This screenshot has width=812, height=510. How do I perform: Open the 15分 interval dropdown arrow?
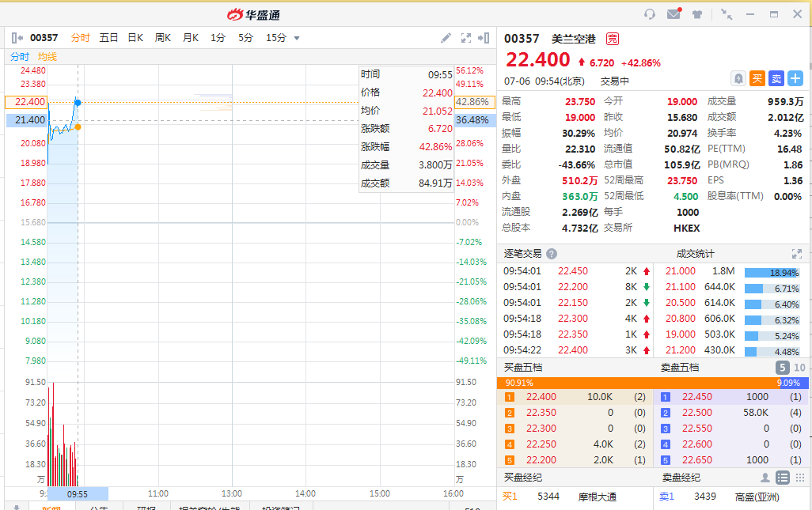click(297, 38)
